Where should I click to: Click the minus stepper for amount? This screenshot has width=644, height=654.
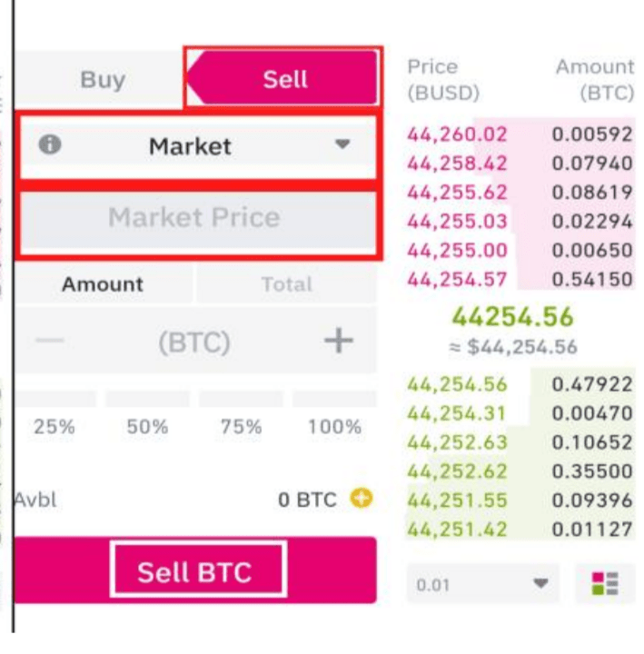(x=50, y=342)
